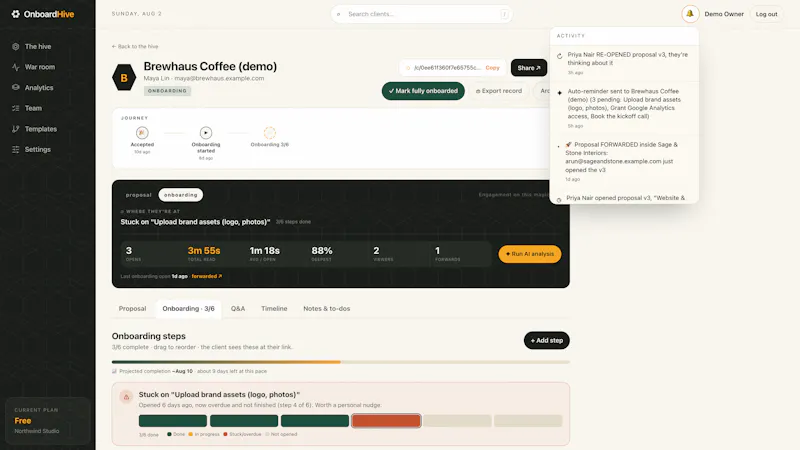800x450 pixels.
Task: Click the Accepted journey step icon
Action: click(142, 133)
